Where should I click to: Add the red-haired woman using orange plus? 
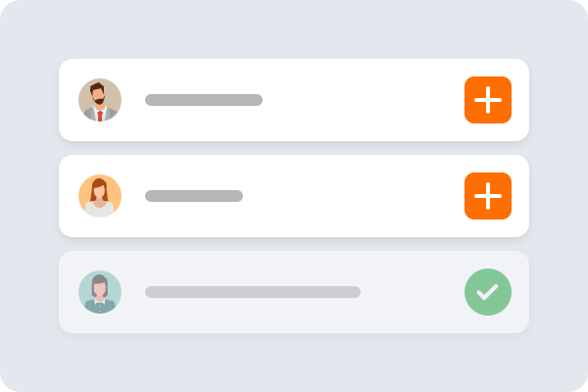pos(487,196)
